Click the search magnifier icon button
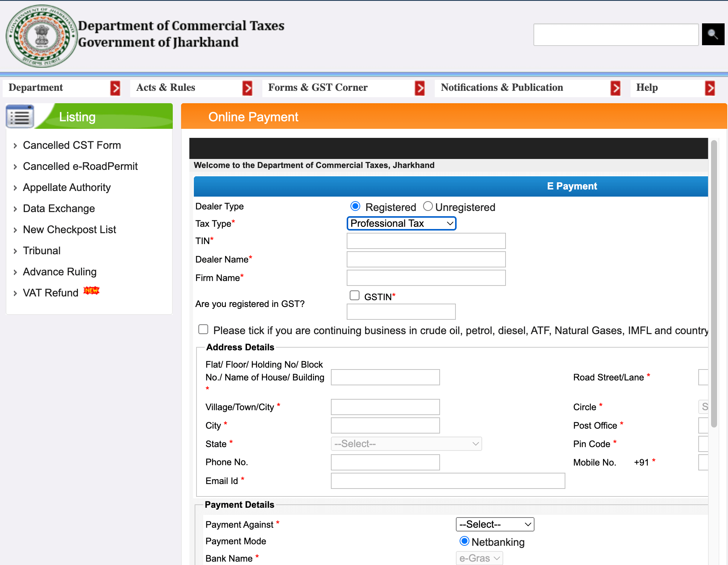728x565 pixels. [x=713, y=34]
